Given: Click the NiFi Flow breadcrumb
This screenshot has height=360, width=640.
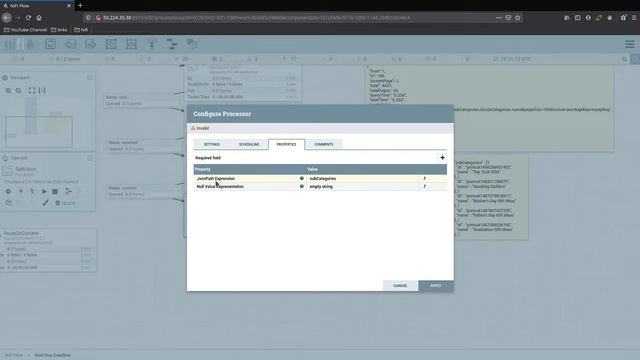Looking at the screenshot, I should 14,355.
